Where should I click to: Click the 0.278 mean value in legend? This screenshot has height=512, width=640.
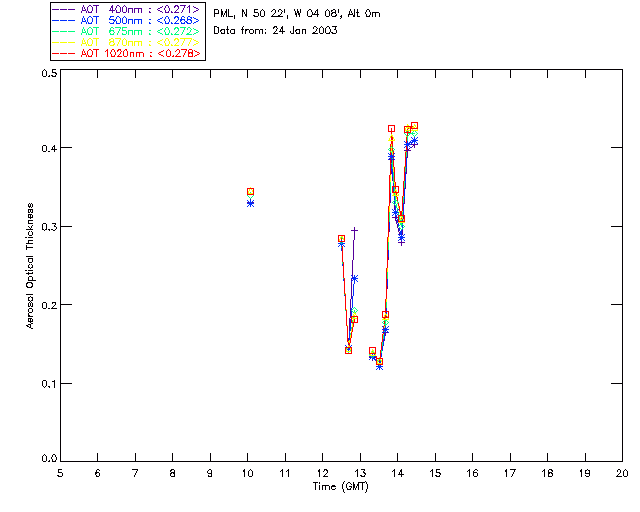point(179,53)
